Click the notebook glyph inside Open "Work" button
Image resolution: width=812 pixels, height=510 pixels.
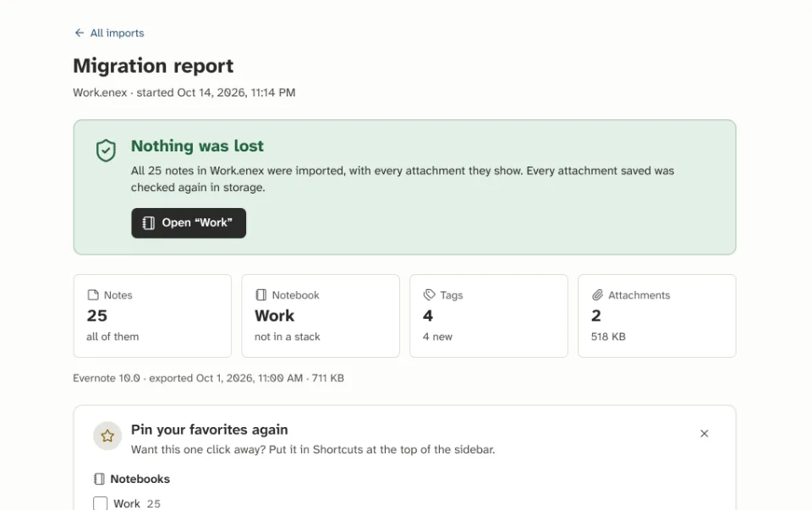(x=149, y=222)
